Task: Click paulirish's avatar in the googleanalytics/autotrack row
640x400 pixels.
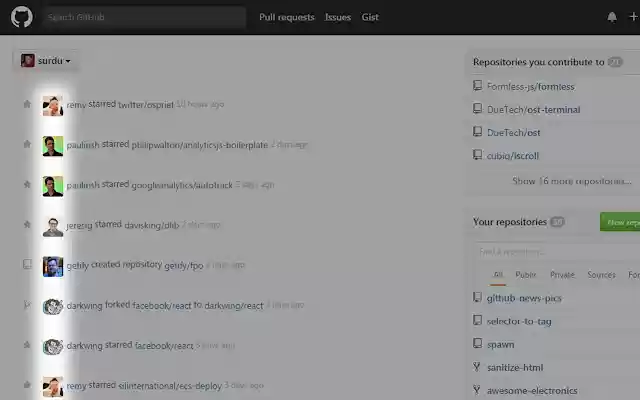Action: [53, 186]
